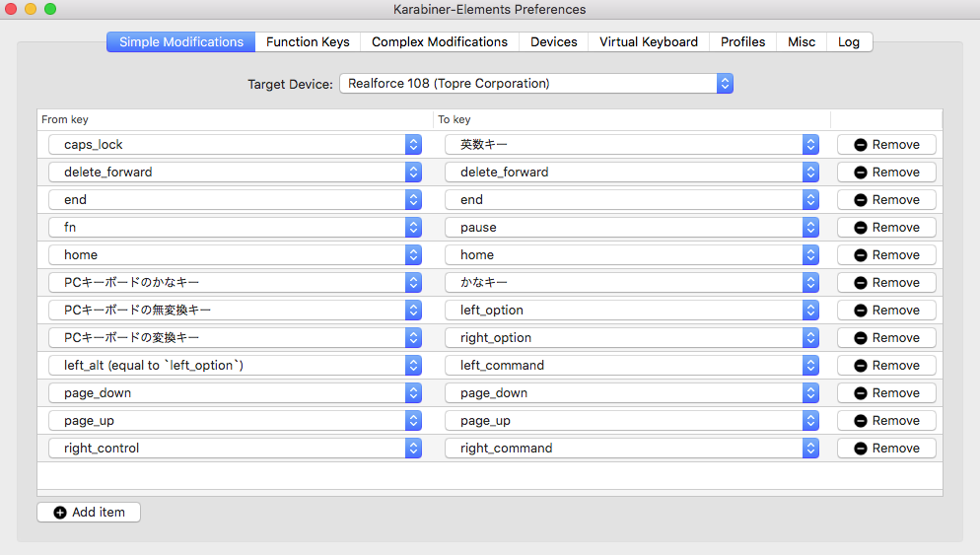Screen dimensions: 980x555
Task: Go to Virtual Keyboard tab
Action: tap(648, 41)
